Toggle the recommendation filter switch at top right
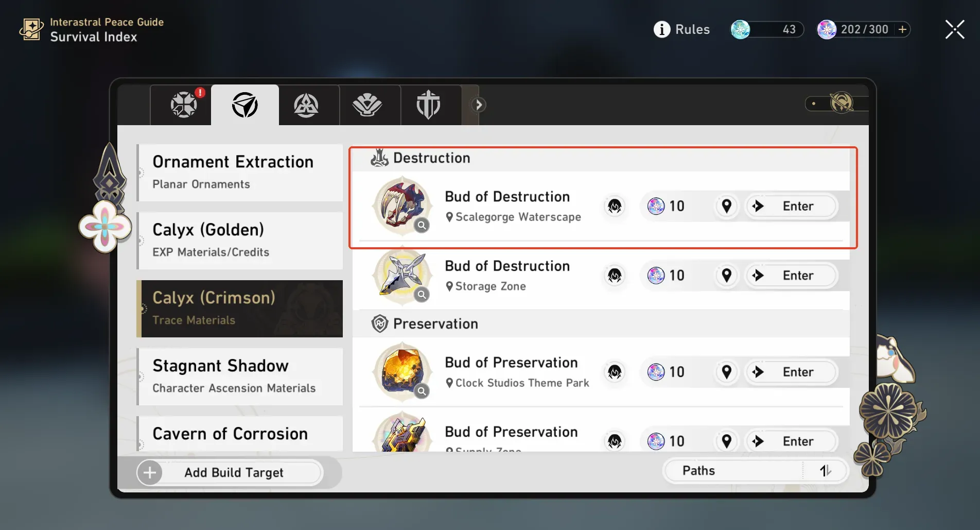This screenshot has height=530, width=980. point(836,103)
